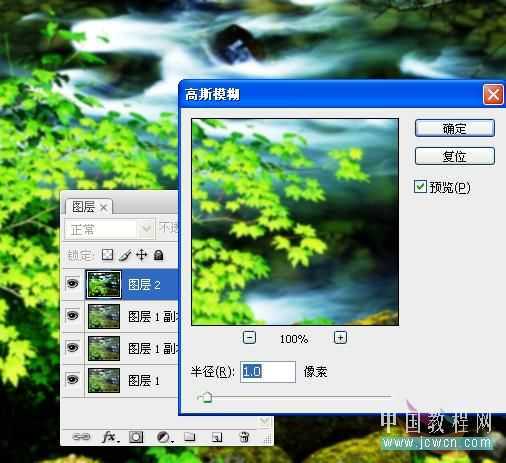Screen dimensions: 506x463
Task: Toggle lock all padlock icon
Action: coord(159,255)
